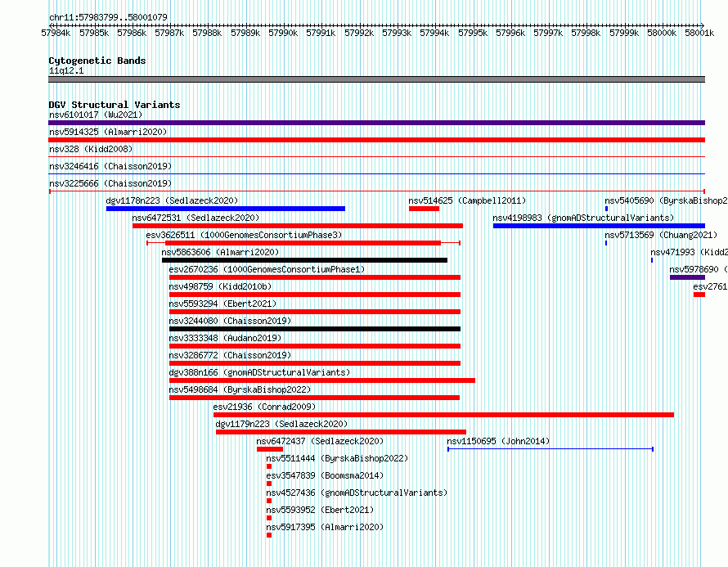Click the DGV Structural Variants track title
Screen dimensions: 728x567
pos(115,105)
